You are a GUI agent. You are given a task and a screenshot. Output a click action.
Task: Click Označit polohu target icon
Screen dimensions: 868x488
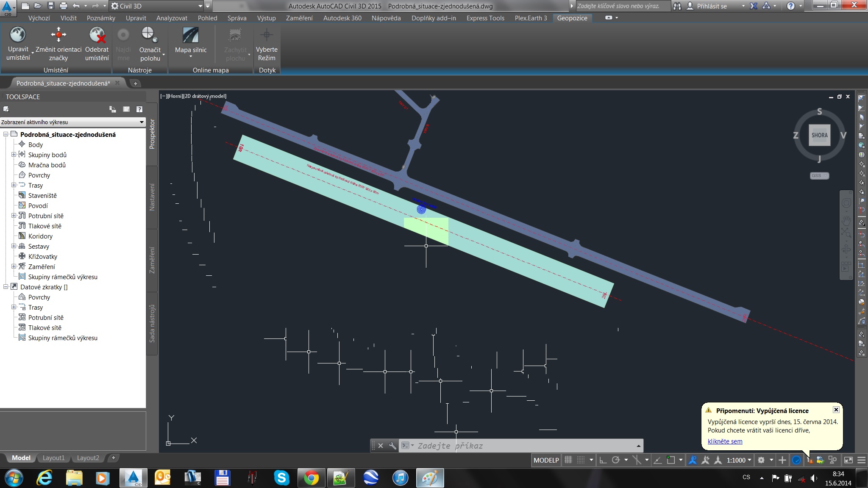coord(148,35)
